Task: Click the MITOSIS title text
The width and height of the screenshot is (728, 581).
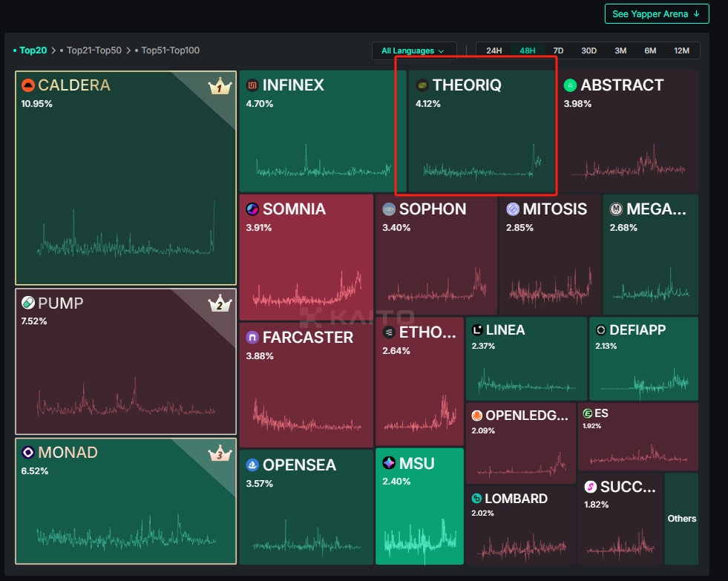Action: click(555, 209)
